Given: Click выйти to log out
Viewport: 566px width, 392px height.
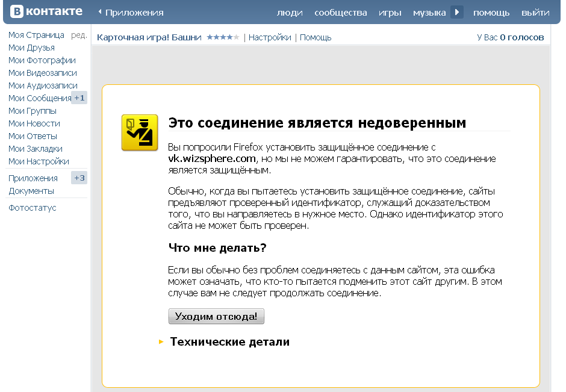Looking at the screenshot, I should click(x=535, y=13).
